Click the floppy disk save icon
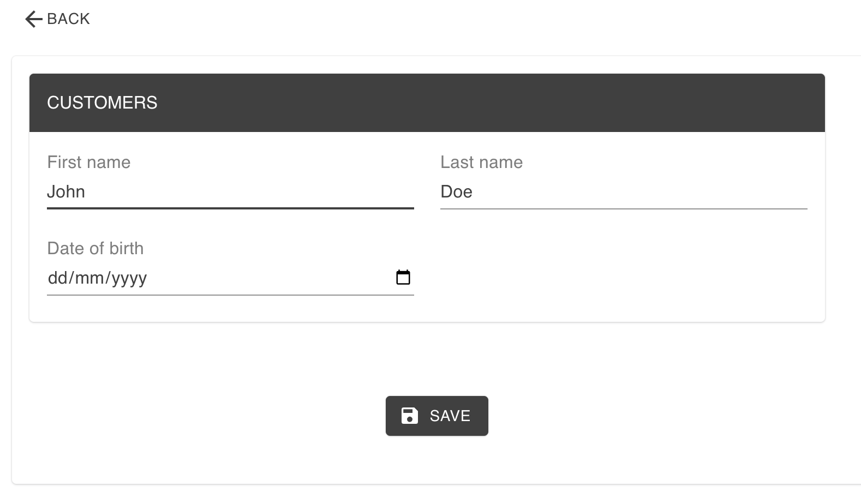This screenshot has width=861, height=504. point(409,416)
